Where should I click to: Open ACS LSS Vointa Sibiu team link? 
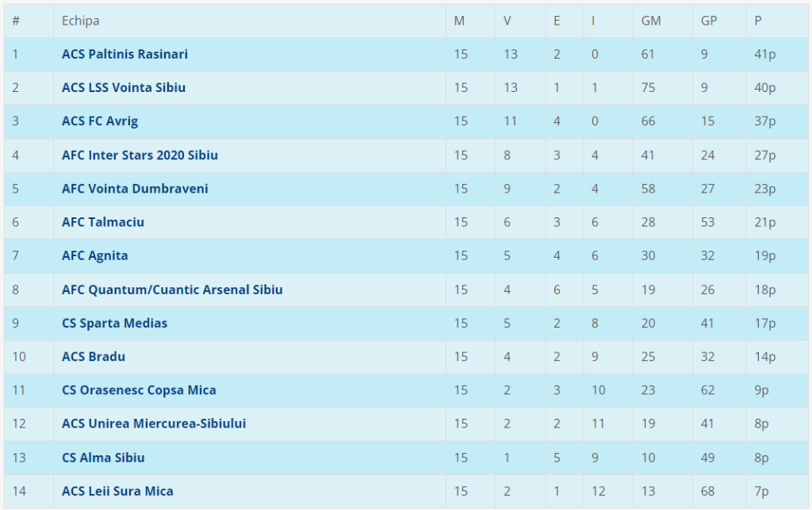point(124,87)
